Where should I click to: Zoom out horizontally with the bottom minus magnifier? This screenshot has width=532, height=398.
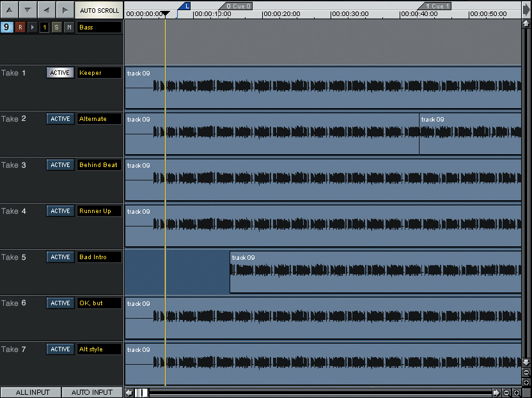[x=506, y=392]
